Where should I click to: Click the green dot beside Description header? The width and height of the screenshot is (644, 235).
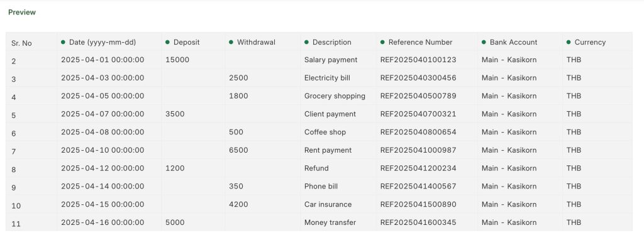tap(306, 42)
